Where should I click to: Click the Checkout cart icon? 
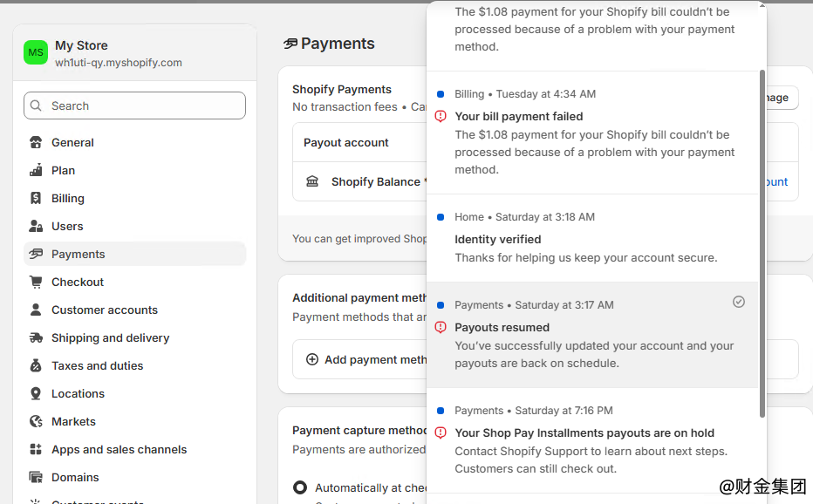click(x=36, y=282)
